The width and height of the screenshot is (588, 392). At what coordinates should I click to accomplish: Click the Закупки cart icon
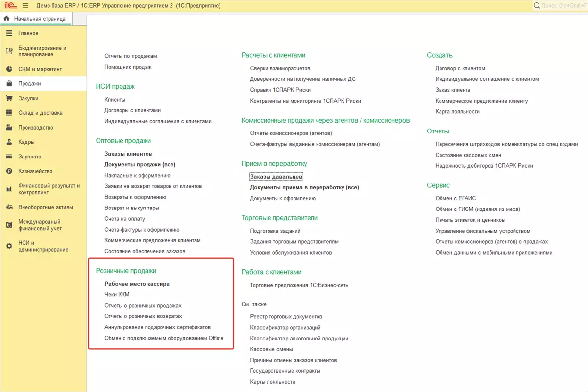pyautogui.click(x=9, y=98)
